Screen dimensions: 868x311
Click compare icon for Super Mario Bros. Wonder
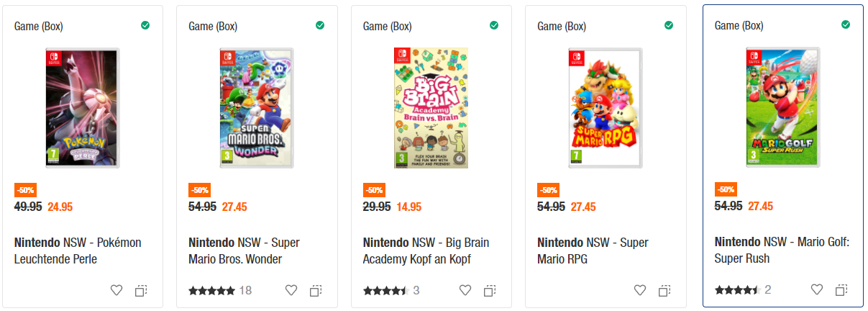(316, 291)
